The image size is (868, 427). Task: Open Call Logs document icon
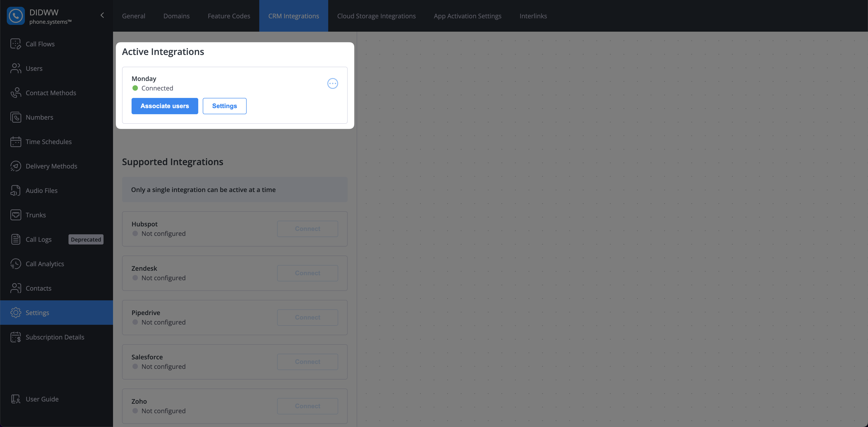click(16, 239)
